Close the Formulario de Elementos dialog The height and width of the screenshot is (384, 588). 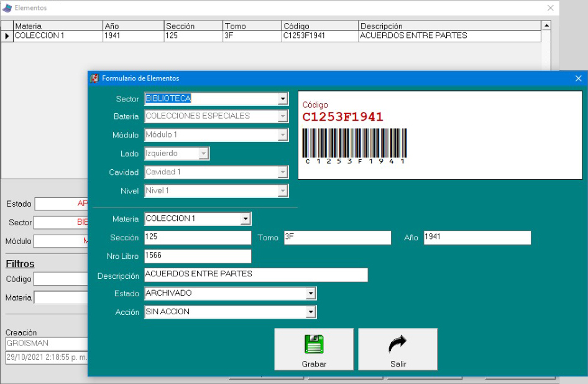(578, 78)
